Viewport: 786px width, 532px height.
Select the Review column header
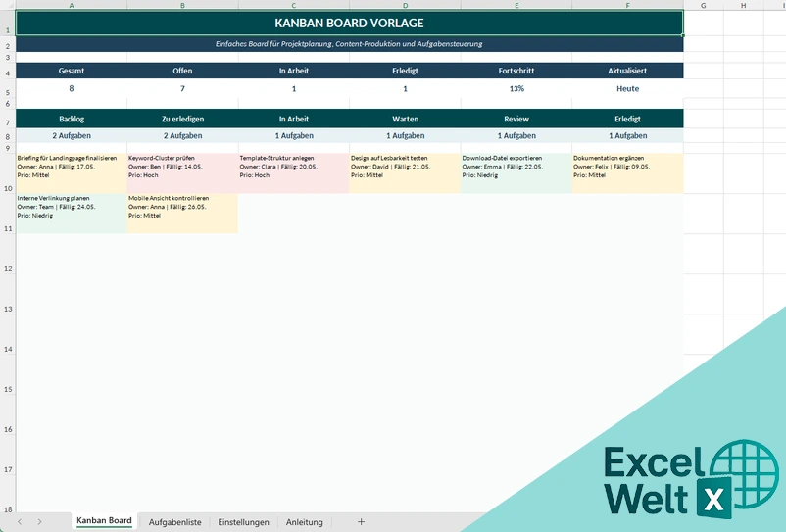coord(516,119)
